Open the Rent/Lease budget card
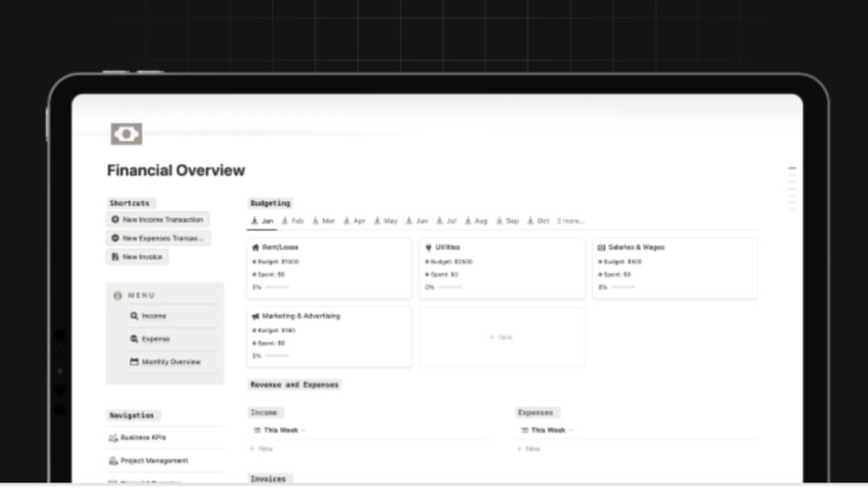Viewport: 868px width, 488px height. coord(330,268)
